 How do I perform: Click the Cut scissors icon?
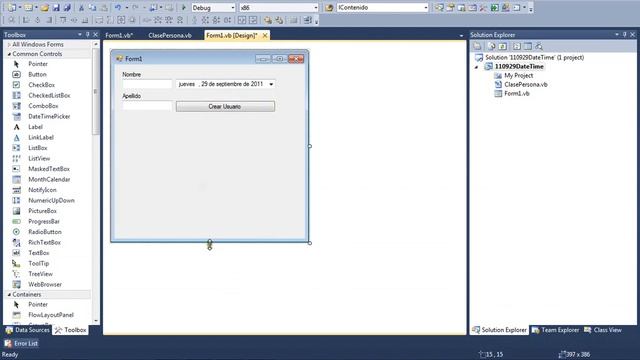[x=81, y=8]
